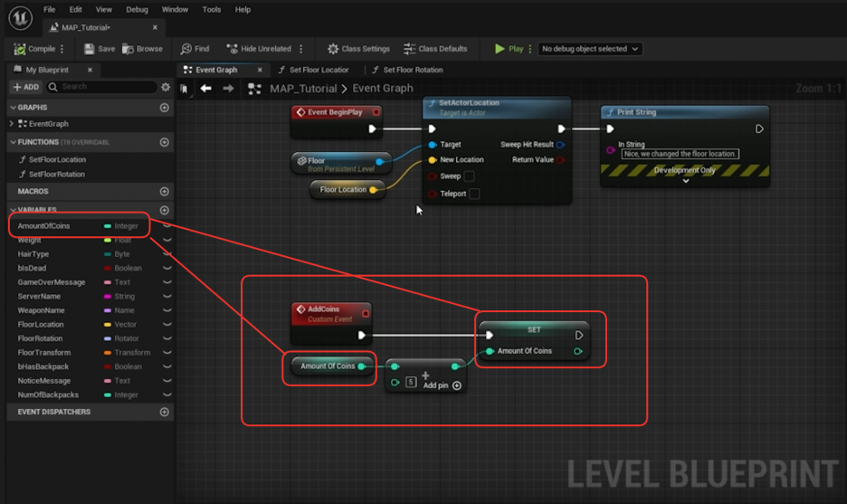Click MAP_Tutorial in the breadcrumb

[303, 88]
